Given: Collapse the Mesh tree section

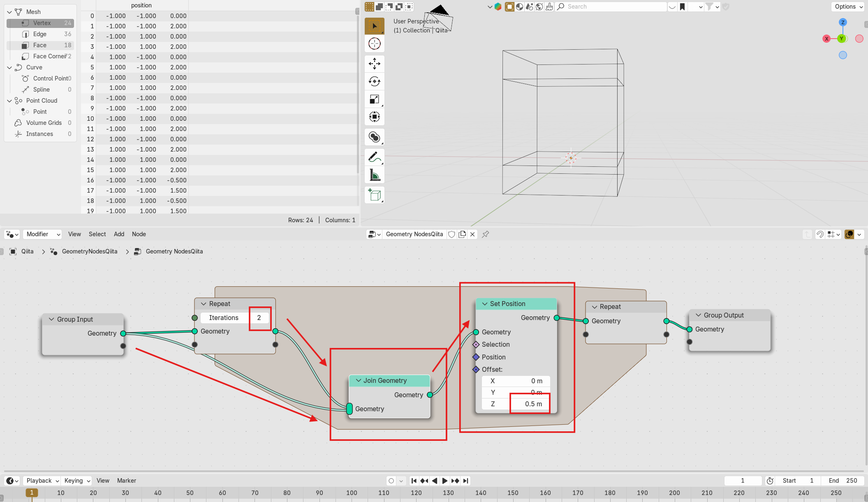Looking at the screenshot, I should coord(9,12).
